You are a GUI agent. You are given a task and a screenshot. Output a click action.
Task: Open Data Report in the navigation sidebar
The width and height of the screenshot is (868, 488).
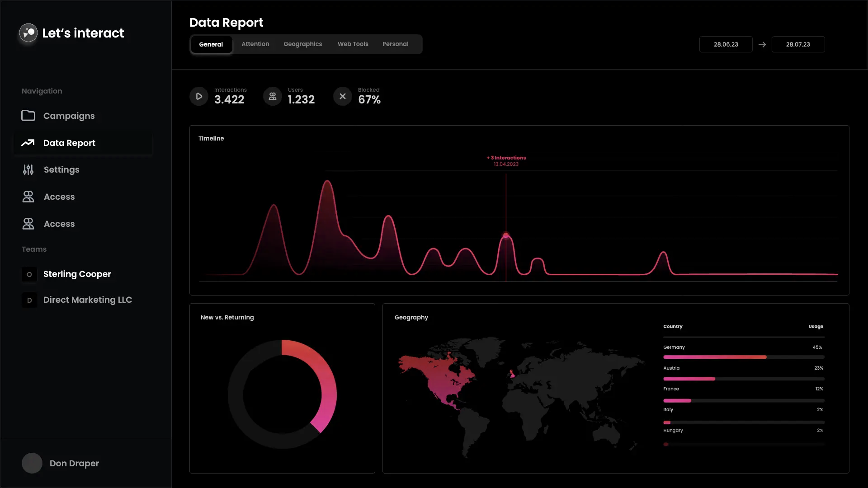(70, 143)
